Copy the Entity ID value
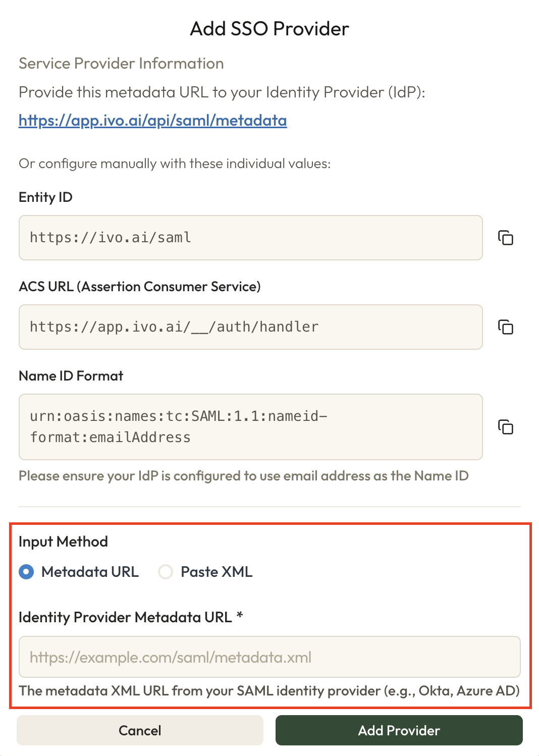This screenshot has width=539, height=756. [505, 238]
